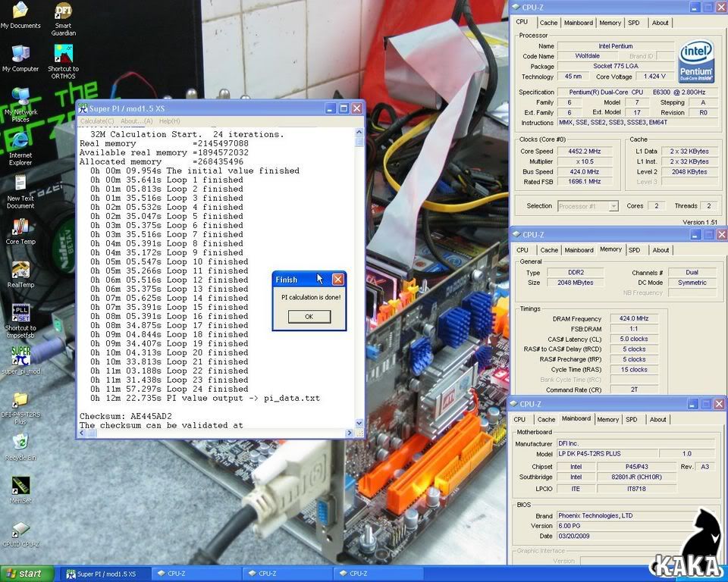This screenshot has height=582, width=728.
Task: Click the Rated FSB value 1696.1 MHz
Action: pos(584,182)
